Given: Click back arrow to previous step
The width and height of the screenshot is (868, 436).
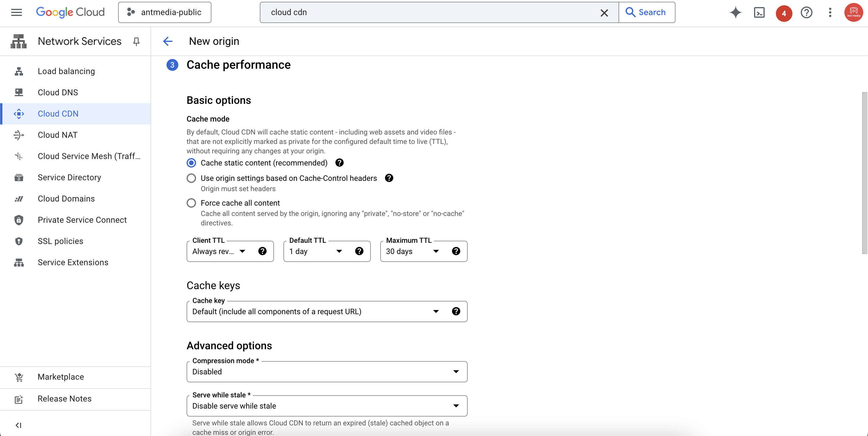Looking at the screenshot, I should [167, 41].
